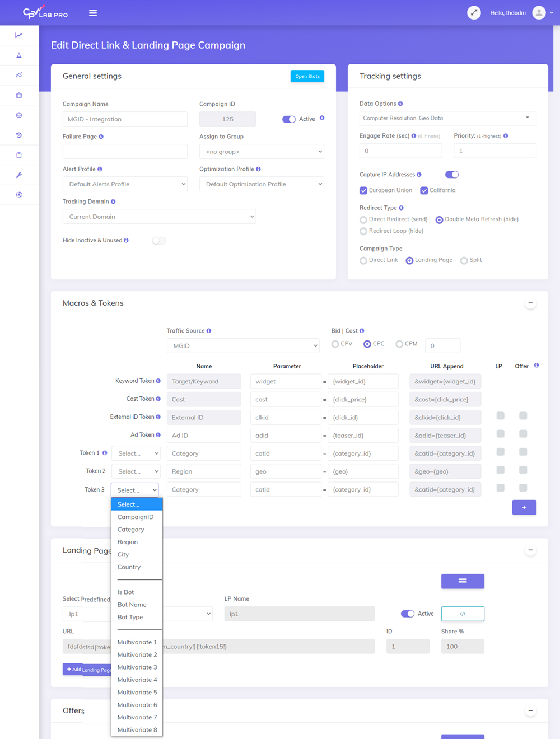560x739 pixels.
Task: Click the fullscreen expand icon in the header
Action: point(474,13)
